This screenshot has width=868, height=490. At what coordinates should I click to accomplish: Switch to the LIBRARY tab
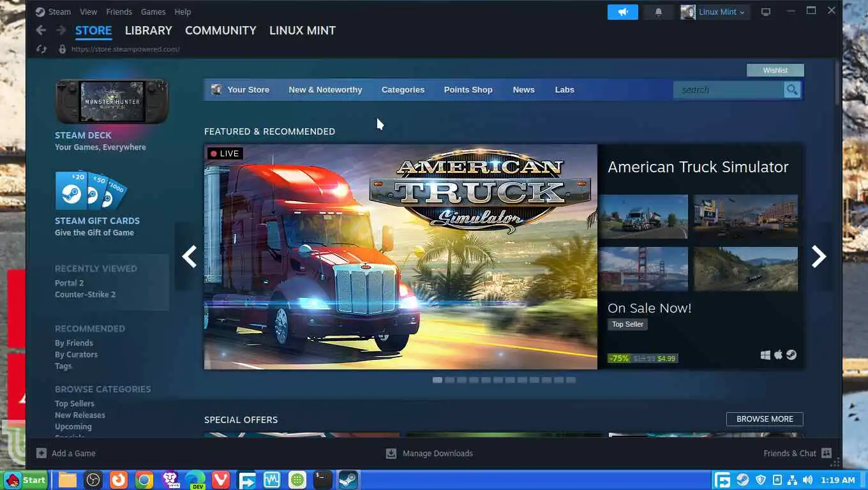coord(148,31)
